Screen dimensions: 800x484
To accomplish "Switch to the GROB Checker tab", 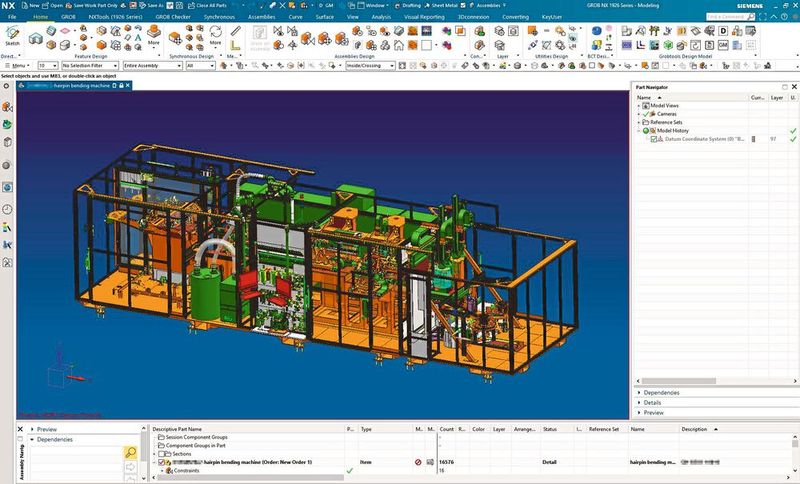I will point(173,17).
